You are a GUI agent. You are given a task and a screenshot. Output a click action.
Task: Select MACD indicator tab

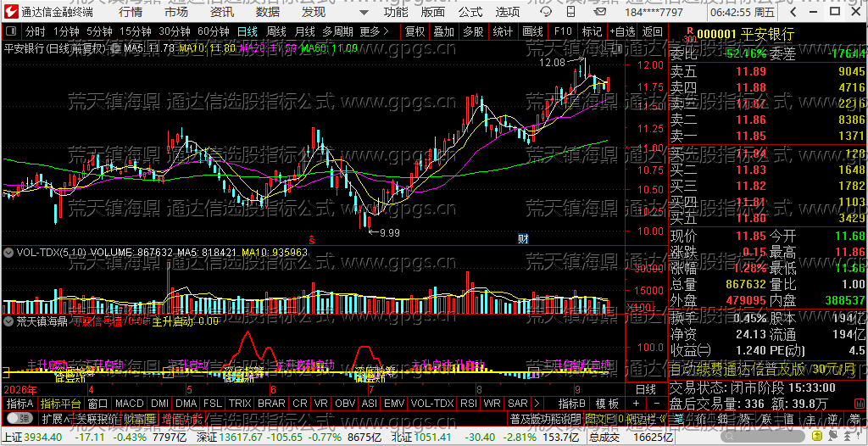click(x=129, y=404)
